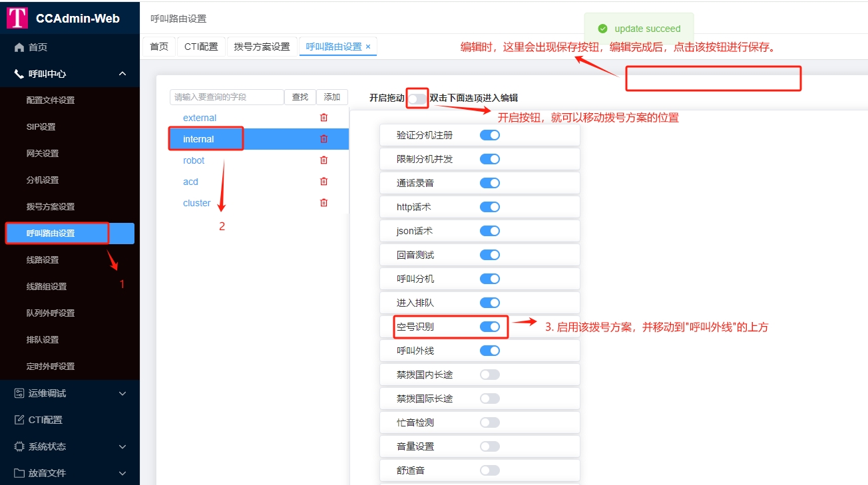Delete the "external" dial plan entry
The height and width of the screenshot is (485, 868).
(324, 117)
